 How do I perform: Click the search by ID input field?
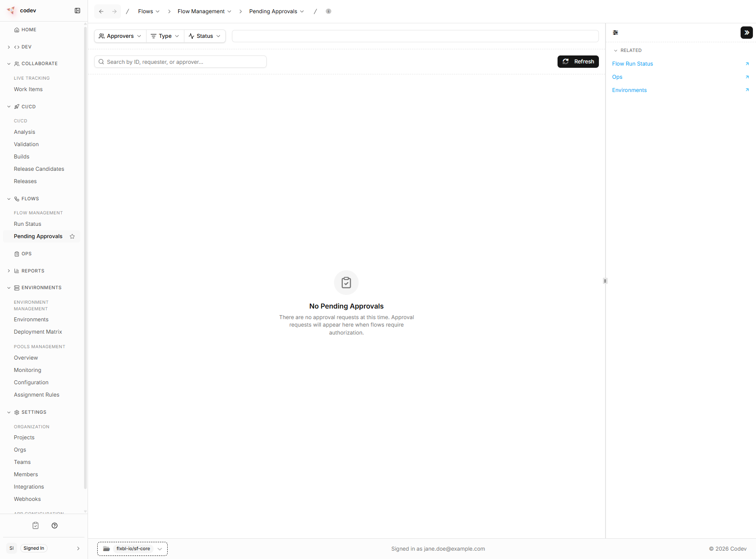180,62
